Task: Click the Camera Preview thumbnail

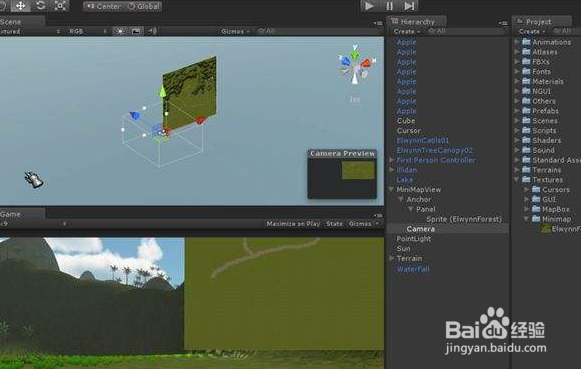Action: [342, 178]
